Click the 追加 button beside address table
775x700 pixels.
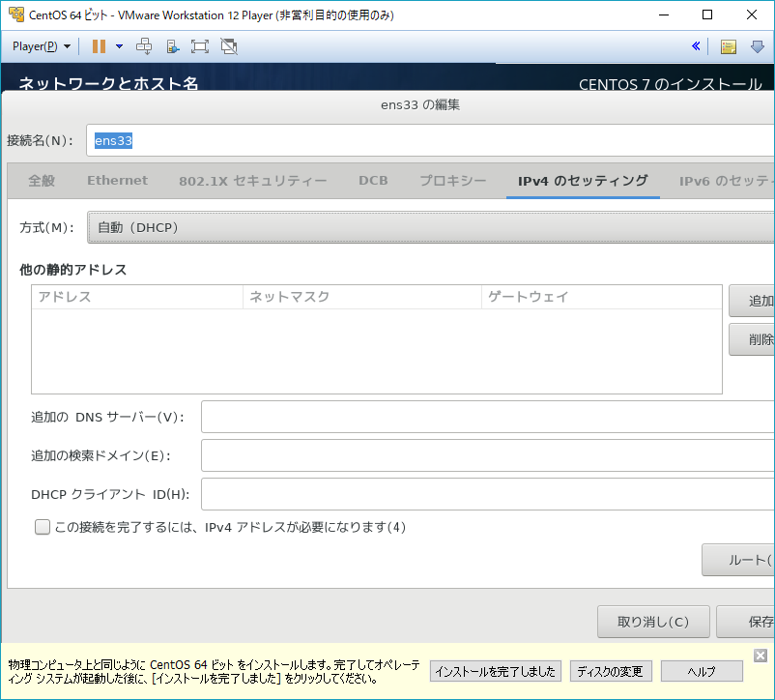(x=752, y=301)
